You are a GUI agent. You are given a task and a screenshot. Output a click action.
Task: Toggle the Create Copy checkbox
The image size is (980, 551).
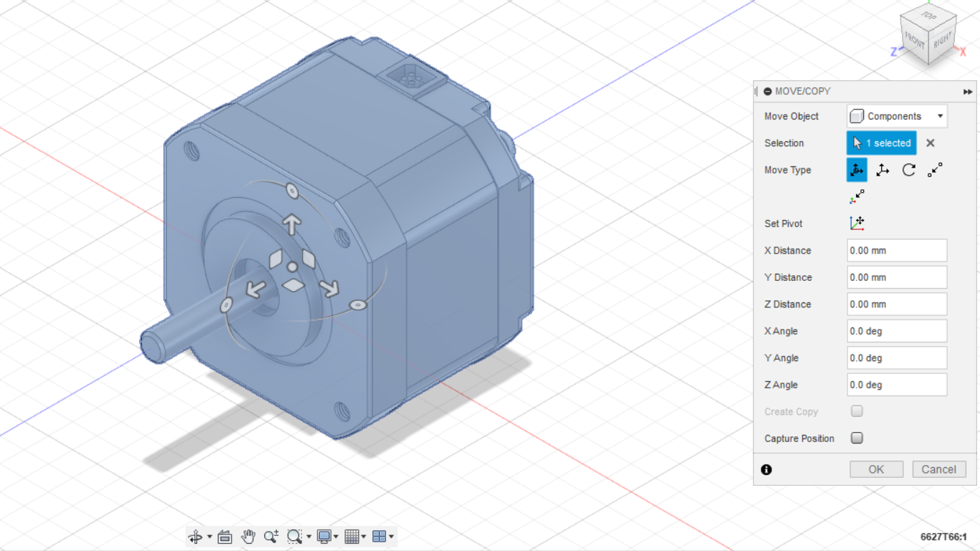click(x=857, y=411)
